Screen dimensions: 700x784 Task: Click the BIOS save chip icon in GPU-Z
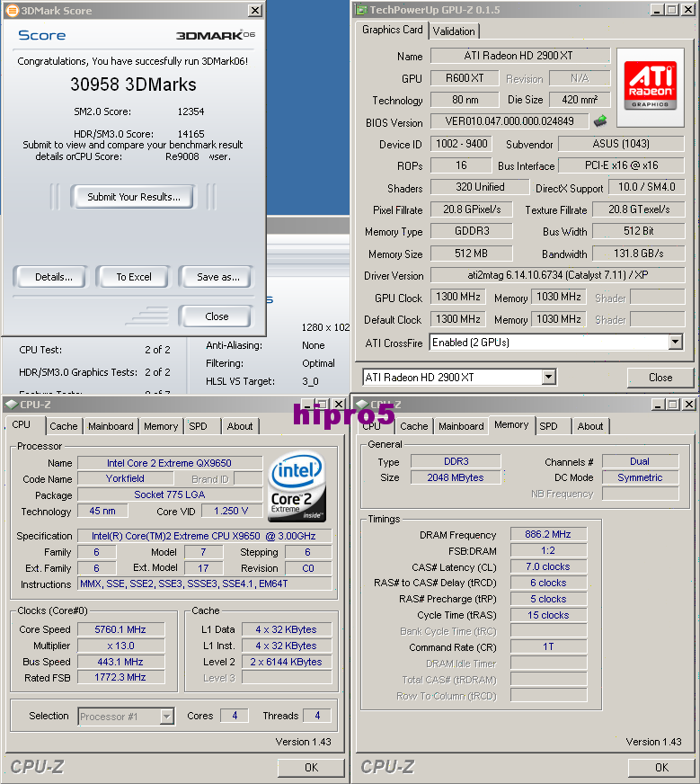click(600, 121)
